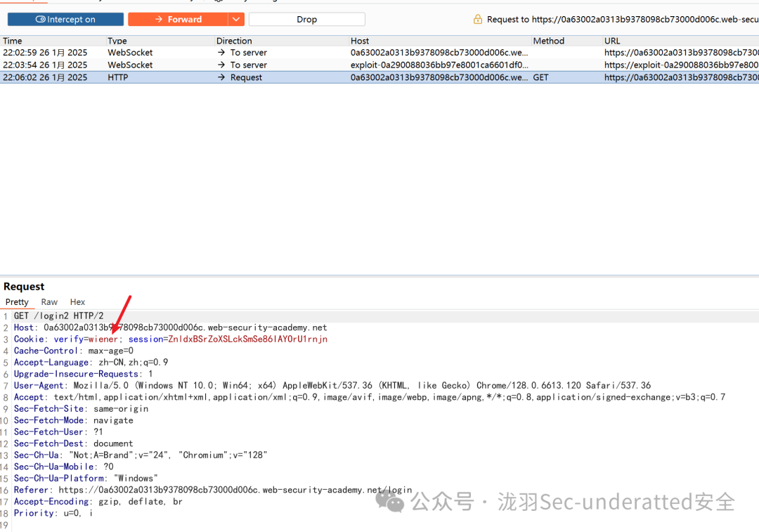Click the Sec-Ch-Ua-Mobile header line
Viewport: 759px width, 532px height.
pos(63,467)
